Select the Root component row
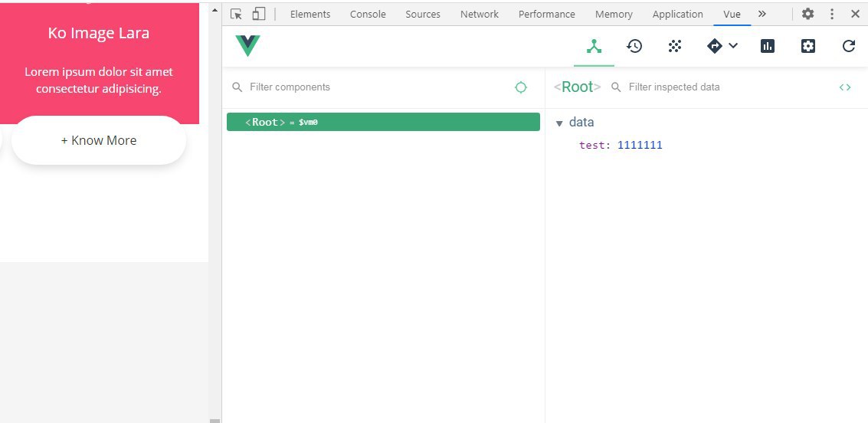Image resolution: width=868 pixels, height=423 pixels. click(383, 122)
